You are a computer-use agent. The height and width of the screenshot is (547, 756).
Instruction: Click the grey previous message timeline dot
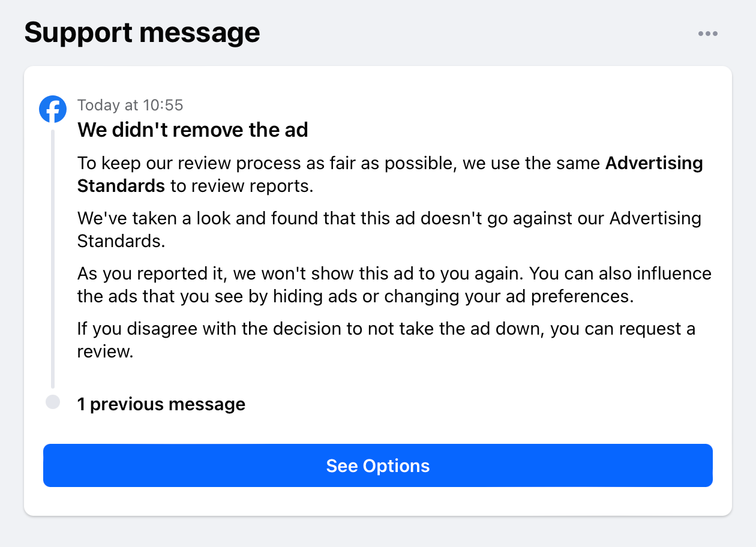click(53, 402)
